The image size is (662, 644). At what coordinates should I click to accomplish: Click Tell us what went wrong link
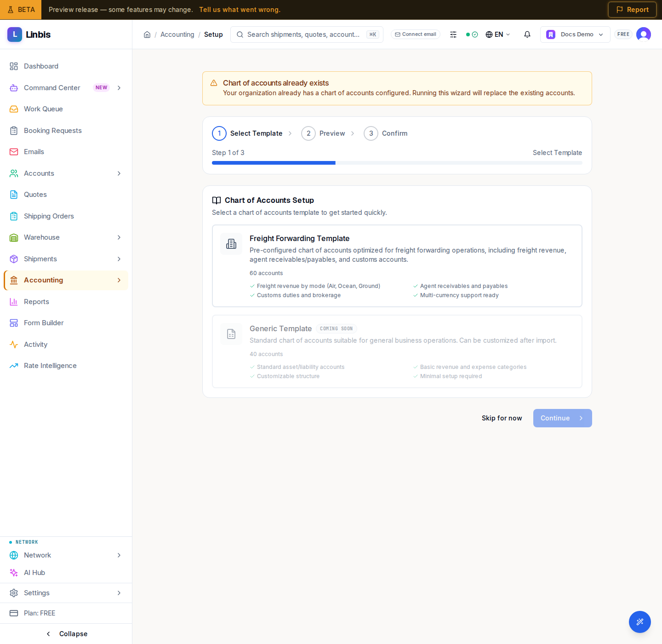(240, 10)
